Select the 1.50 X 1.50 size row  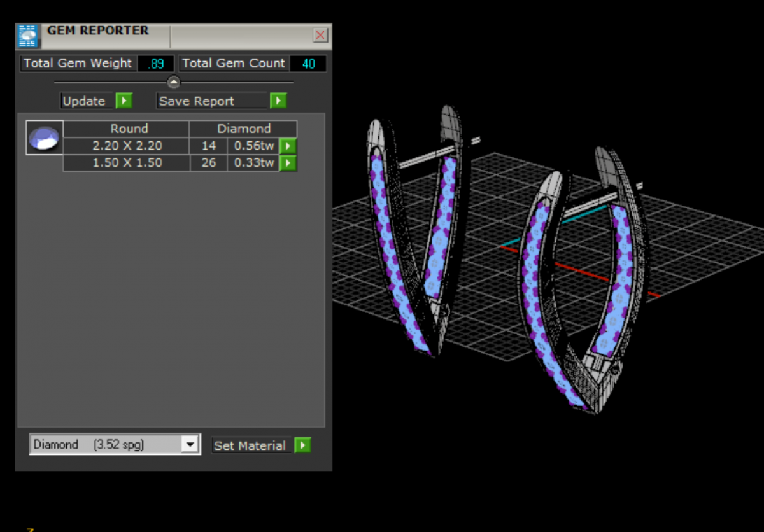[x=127, y=163]
